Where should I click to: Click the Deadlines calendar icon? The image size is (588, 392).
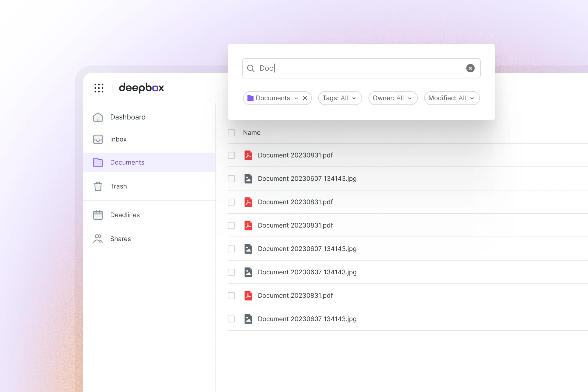(x=98, y=215)
